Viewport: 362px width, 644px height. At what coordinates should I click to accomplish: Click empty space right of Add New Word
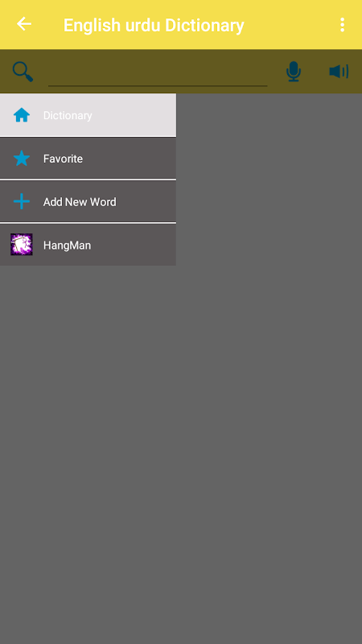[x=146, y=202]
